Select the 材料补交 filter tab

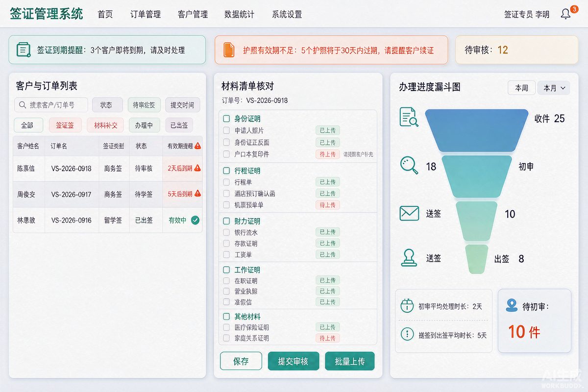point(105,125)
